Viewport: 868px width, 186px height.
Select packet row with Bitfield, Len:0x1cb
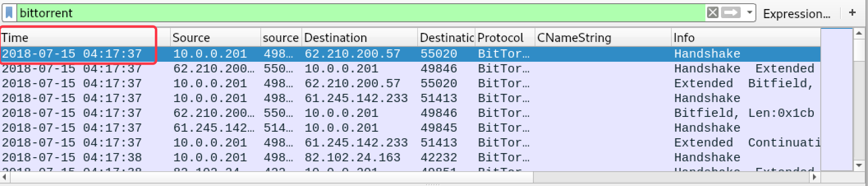click(410, 113)
